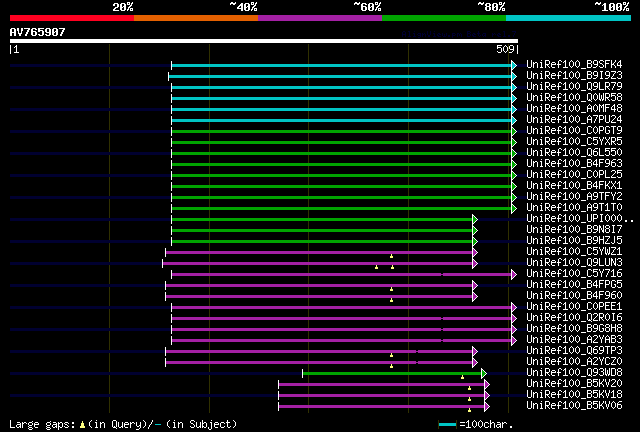Click on UniRef100_B5KV18
This screenshot has height=432, width=640.
point(574,395)
